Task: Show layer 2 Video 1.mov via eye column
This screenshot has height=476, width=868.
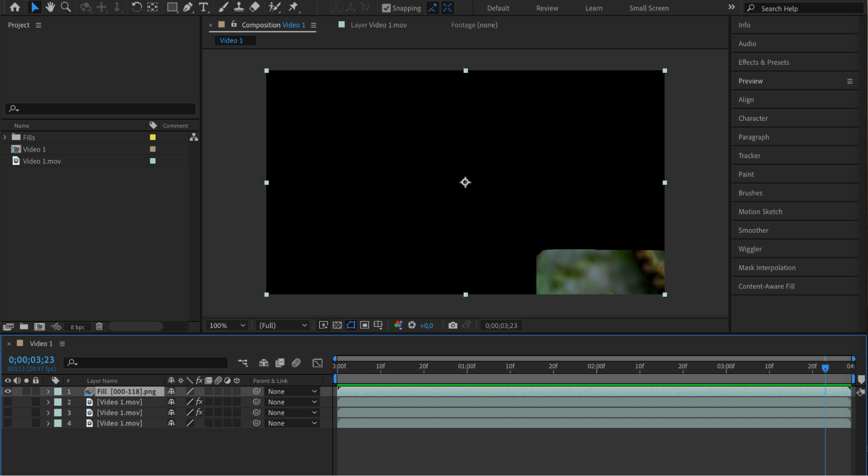Action: (x=8, y=402)
